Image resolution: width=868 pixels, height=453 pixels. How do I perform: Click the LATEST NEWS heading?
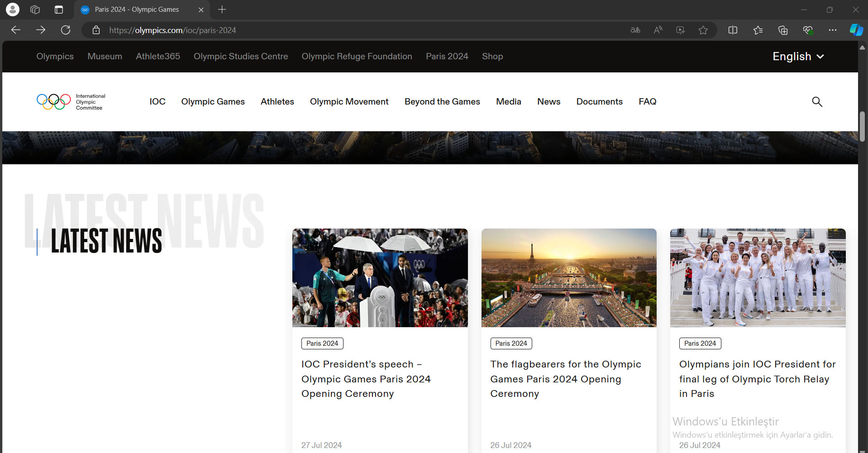106,241
